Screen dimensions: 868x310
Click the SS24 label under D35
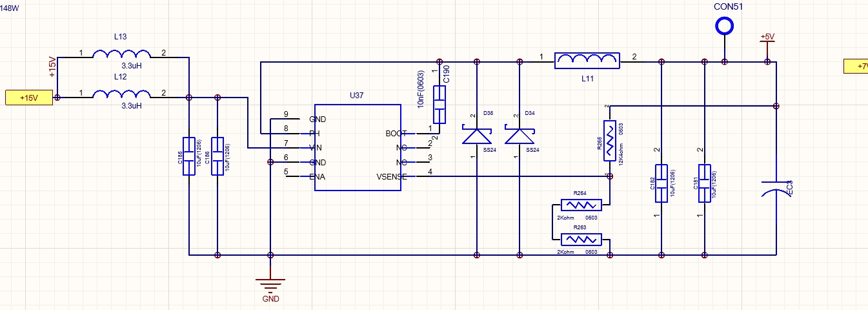[x=489, y=150]
